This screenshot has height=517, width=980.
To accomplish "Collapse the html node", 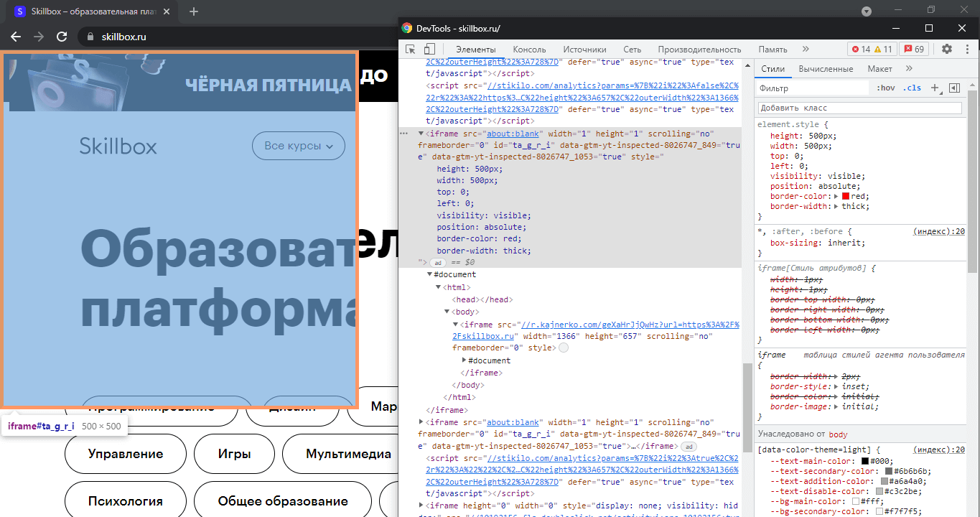I will pos(439,287).
